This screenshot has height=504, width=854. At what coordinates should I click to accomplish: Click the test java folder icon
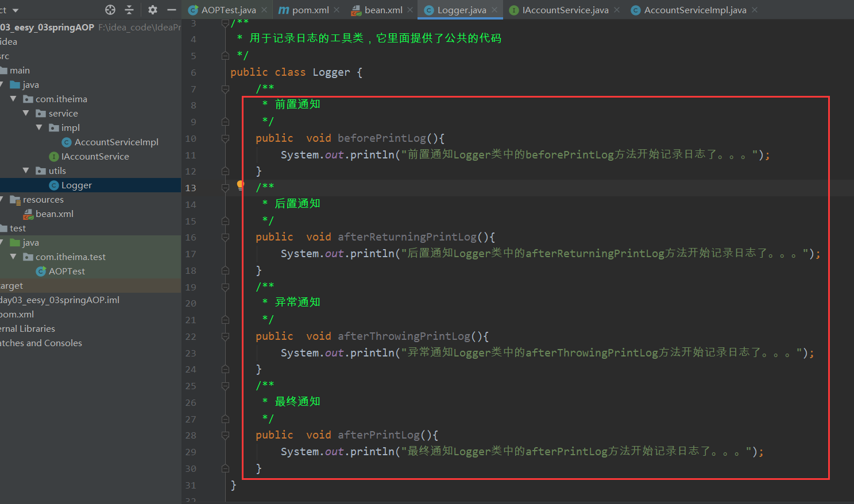tap(15, 242)
